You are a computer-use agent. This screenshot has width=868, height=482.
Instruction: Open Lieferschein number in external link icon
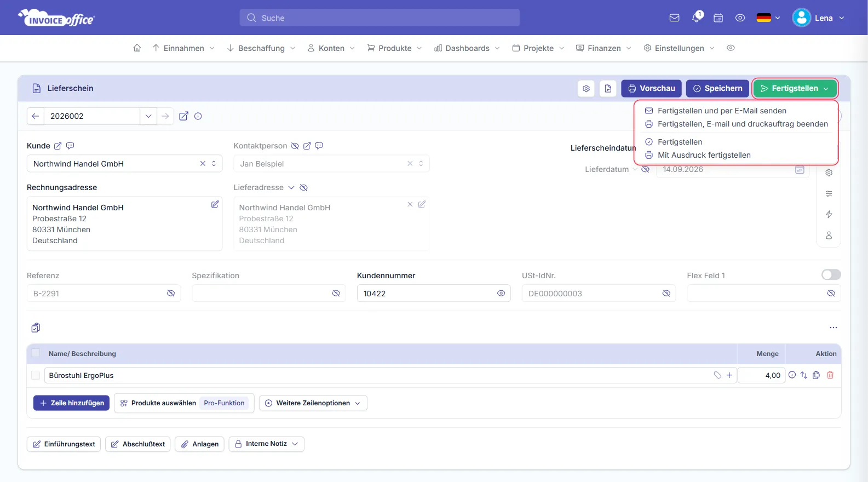pyautogui.click(x=183, y=116)
